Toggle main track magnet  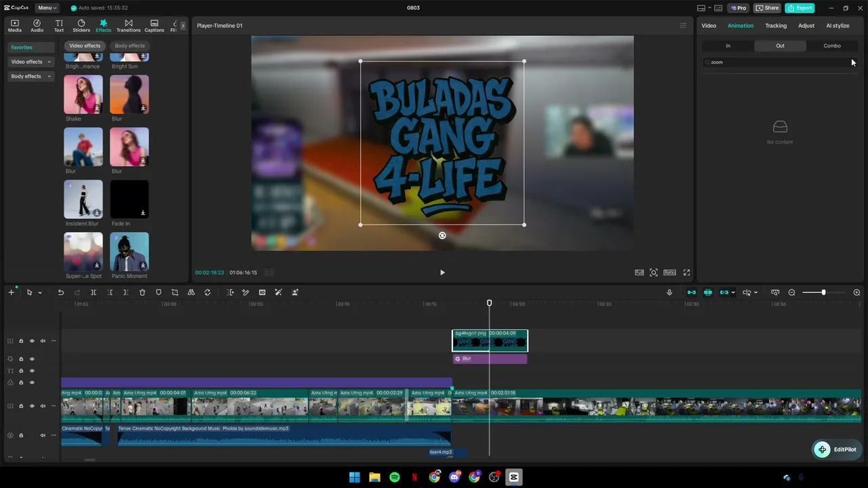692,293
